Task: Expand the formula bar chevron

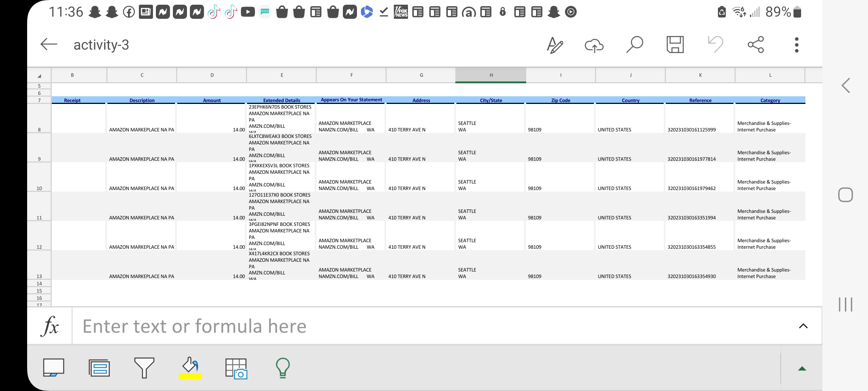Action: [803, 326]
